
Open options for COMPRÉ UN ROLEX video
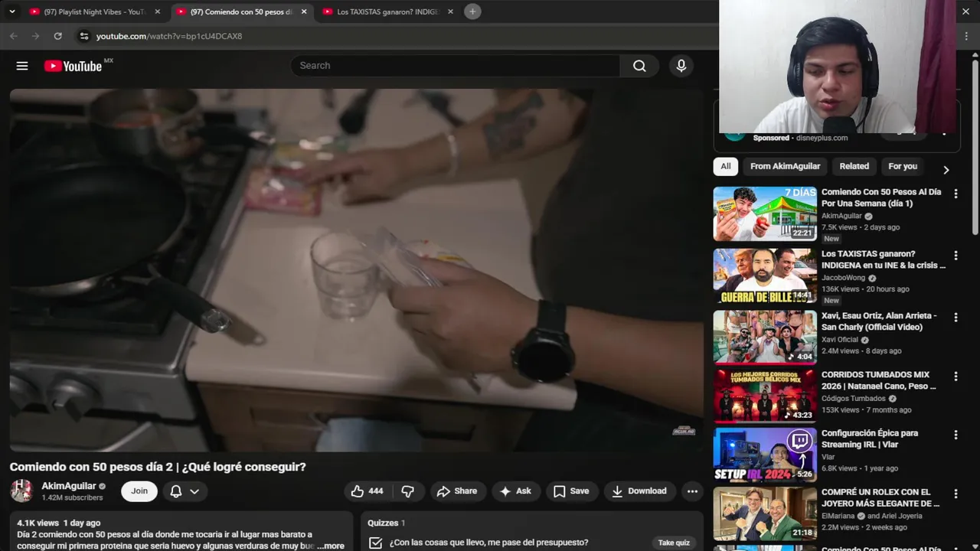click(955, 494)
